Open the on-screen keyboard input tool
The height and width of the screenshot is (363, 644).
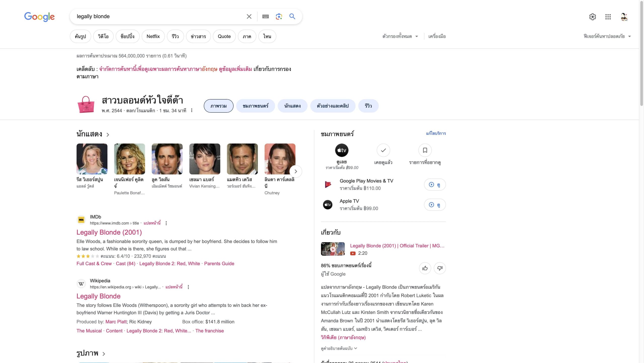265,17
